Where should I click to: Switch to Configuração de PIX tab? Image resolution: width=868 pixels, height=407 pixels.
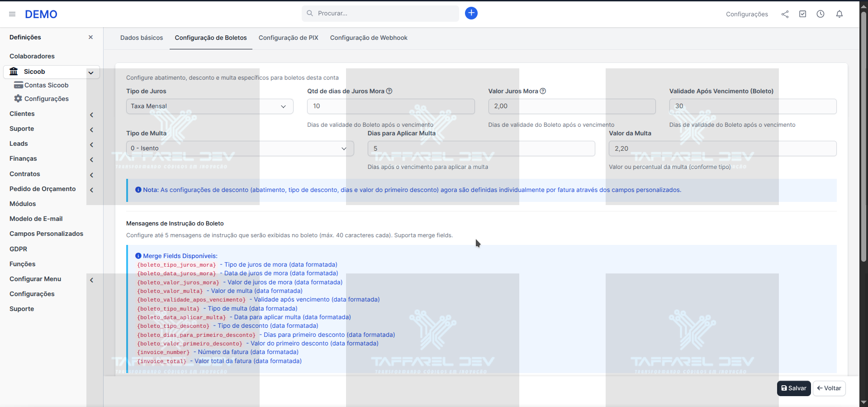click(x=289, y=38)
